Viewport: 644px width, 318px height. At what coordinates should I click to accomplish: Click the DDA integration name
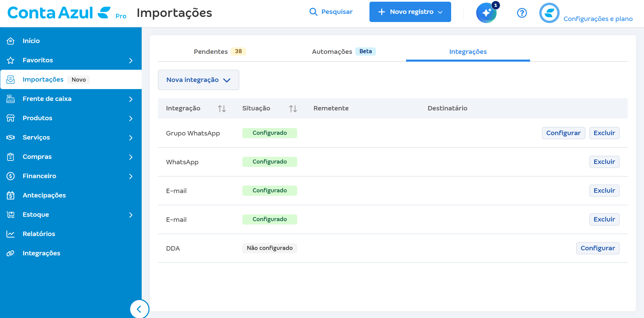173,249
